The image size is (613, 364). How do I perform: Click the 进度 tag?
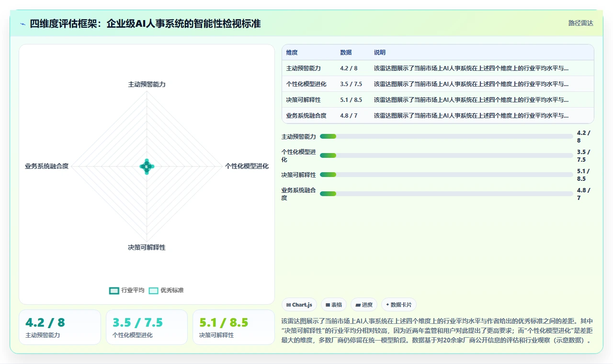(x=364, y=305)
